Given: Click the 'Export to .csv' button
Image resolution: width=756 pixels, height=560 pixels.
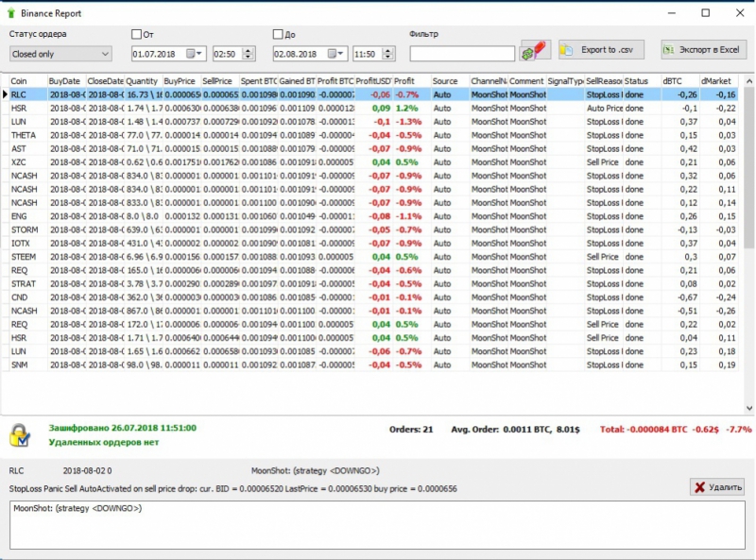Looking at the screenshot, I should [x=599, y=50].
